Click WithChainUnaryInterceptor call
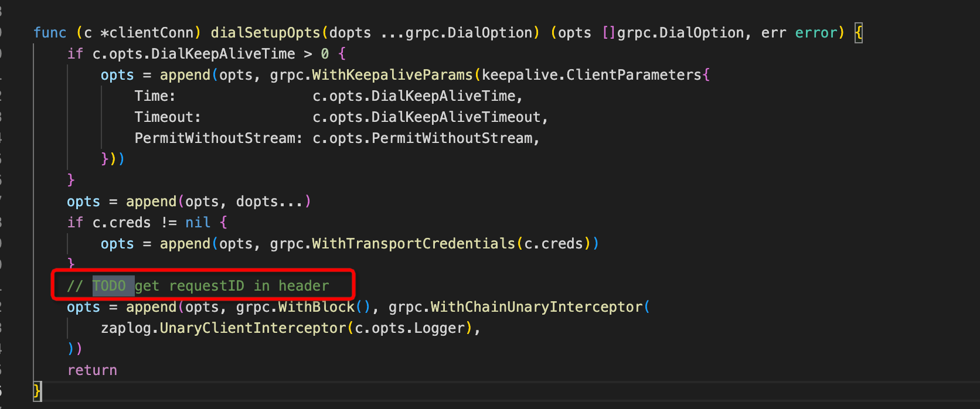Image resolution: width=980 pixels, height=409 pixels. (536, 307)
